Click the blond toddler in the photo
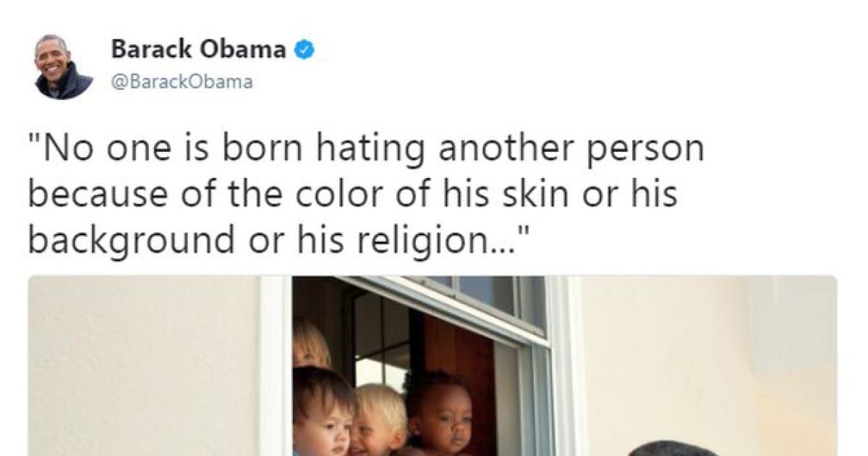This screenshot has width=868, height=456. pyautogui.click(x=378, y=420)
